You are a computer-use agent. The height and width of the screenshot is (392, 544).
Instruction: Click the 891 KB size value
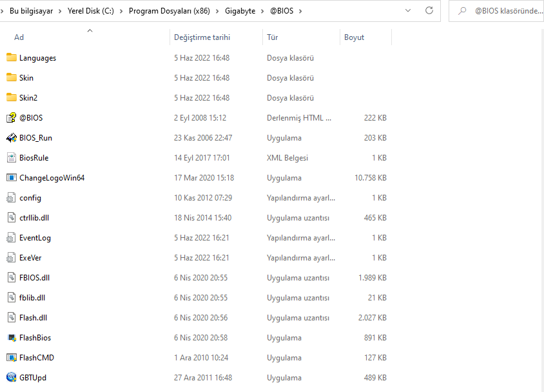(x=375, y=338)
